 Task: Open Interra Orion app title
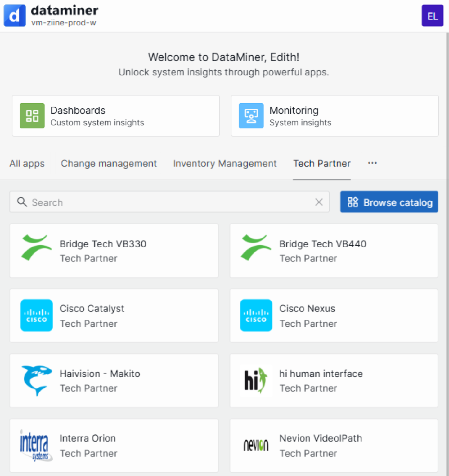click(x=88, y=438)
